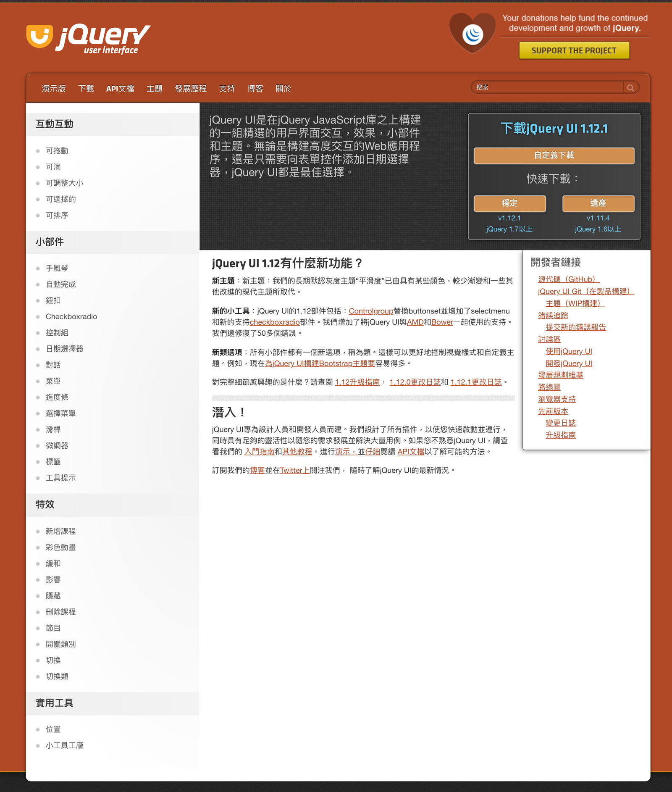Image resolution: width=672 pixels, height=792 pixels.
Task: Open the 1.12.1更改日誌 link
Action: pyautogui.click(x=476, y=382)
